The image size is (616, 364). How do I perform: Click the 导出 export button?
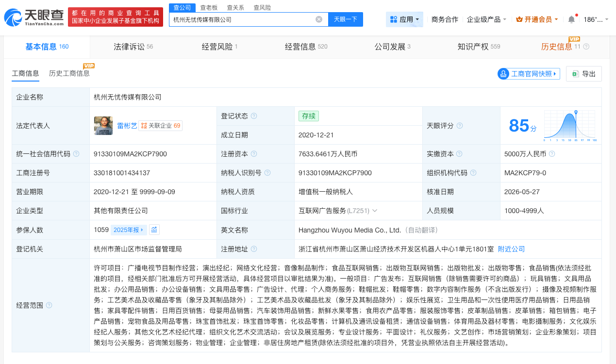coord(584,74)
